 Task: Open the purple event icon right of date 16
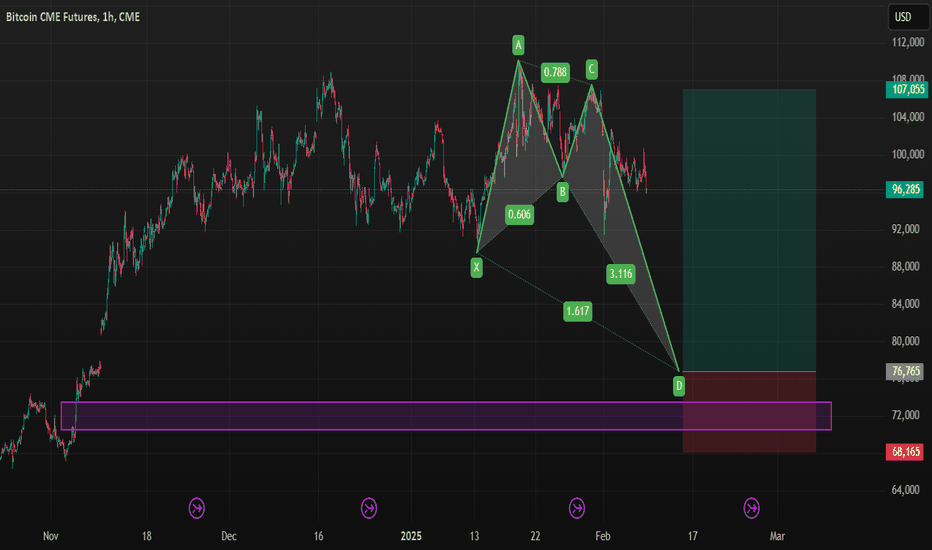point(369,508)
